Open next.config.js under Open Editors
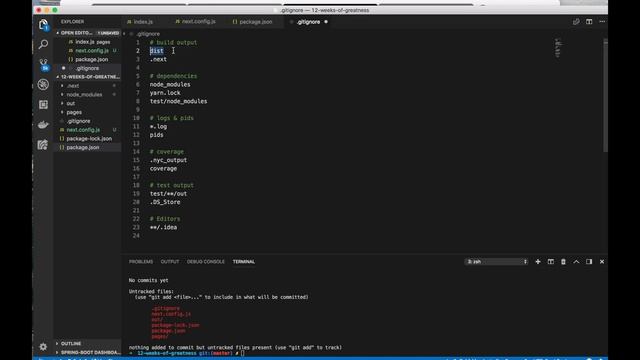This screenshot has height=360, width=640. point(88,51)
